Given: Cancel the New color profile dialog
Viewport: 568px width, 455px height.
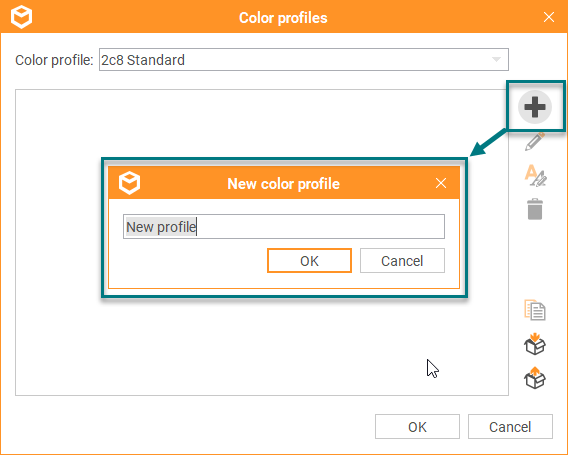Looking at the screenshot, I should tap(402, 260).
